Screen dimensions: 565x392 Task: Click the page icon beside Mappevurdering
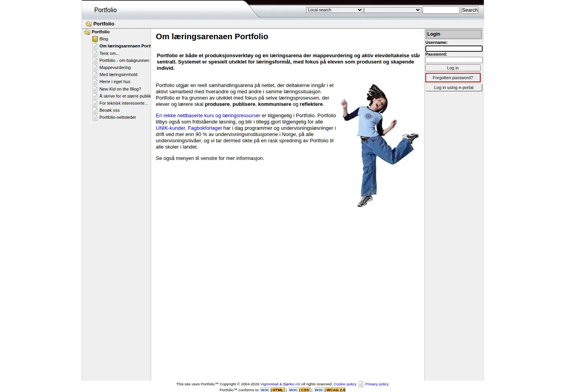coord(95,68)
